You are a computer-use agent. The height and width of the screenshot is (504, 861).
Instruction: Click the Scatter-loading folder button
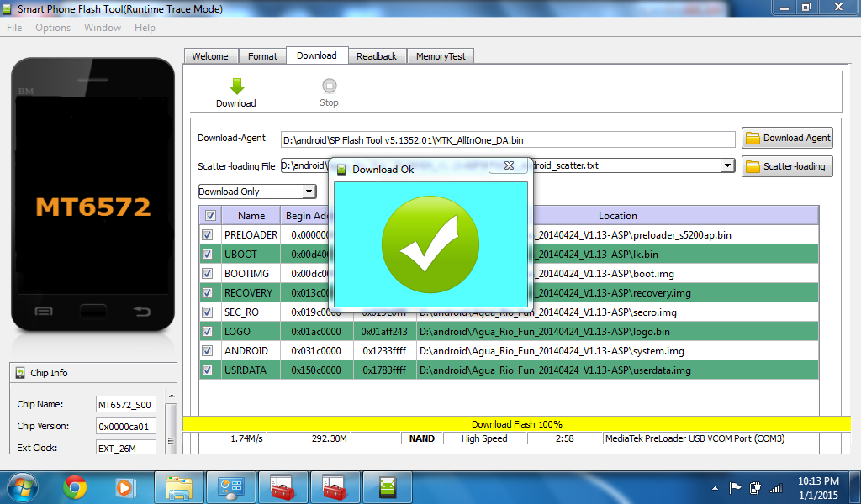coord(787,166)
